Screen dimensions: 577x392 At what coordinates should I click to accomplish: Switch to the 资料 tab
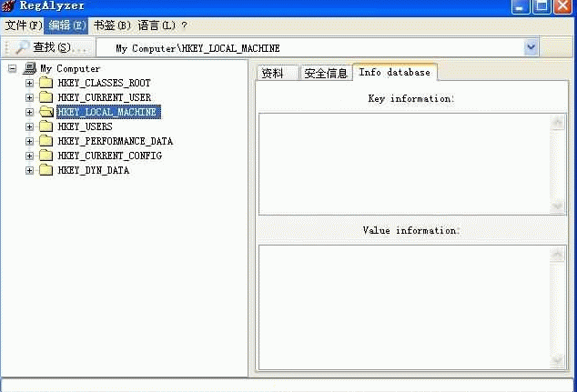[x=277, y=73]
